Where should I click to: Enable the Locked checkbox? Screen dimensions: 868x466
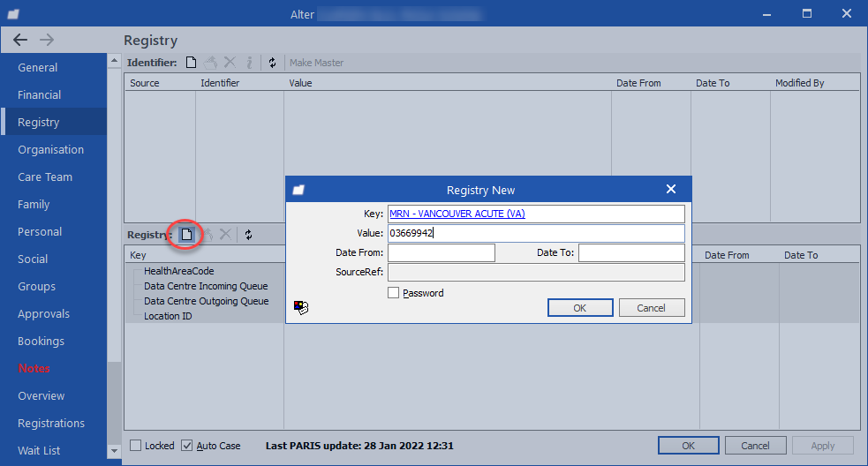coord(136,446)
